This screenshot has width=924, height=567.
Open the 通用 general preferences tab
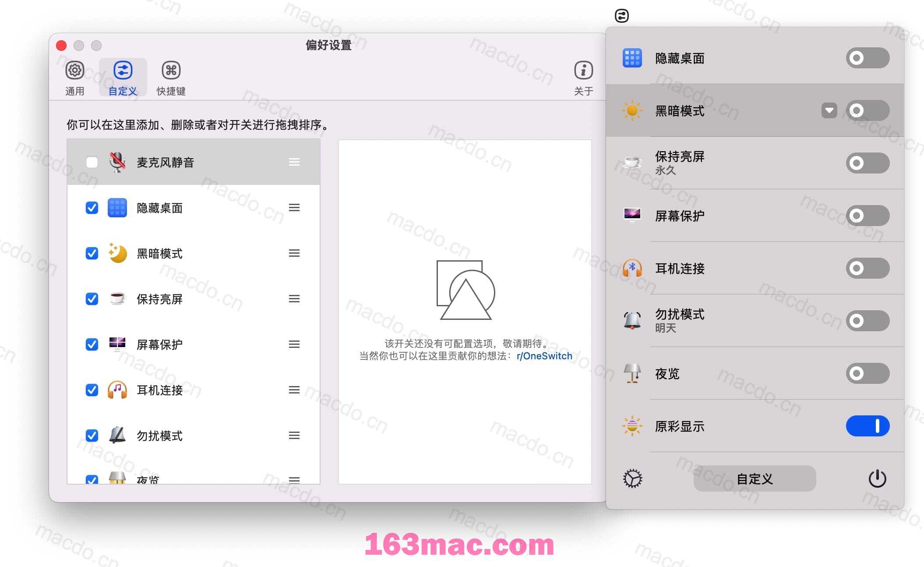point(74,78)
